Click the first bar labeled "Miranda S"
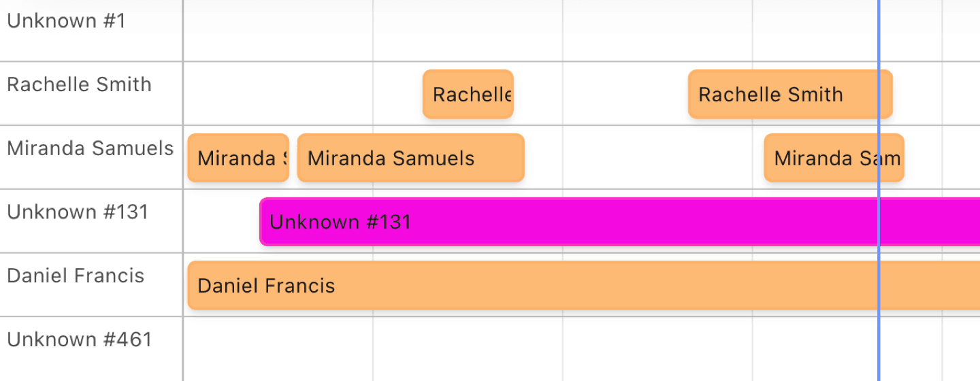The width and height of the screenshot is (980, 381). click(x=238, y=159)
